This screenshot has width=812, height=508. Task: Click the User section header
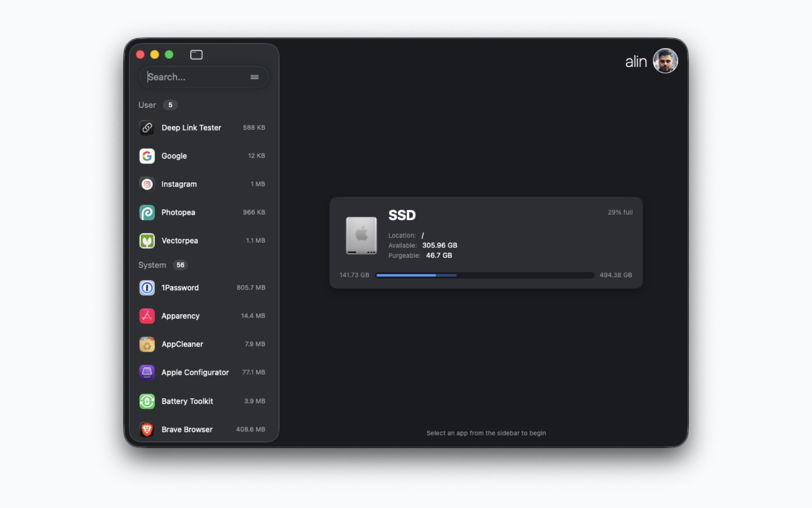point(147,105)
